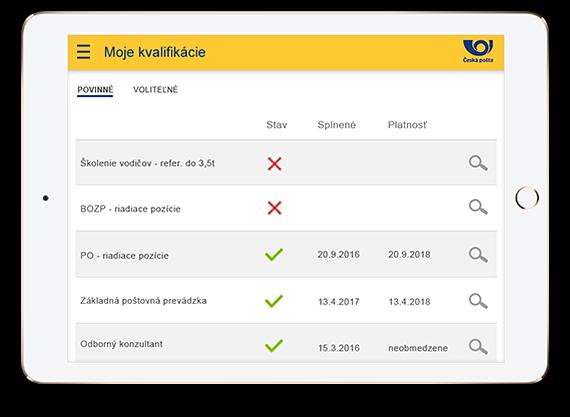The height and width of the screenshot is (417, 570).
Task: View details of PO - riadiace pozície
Action: [478, 255]
